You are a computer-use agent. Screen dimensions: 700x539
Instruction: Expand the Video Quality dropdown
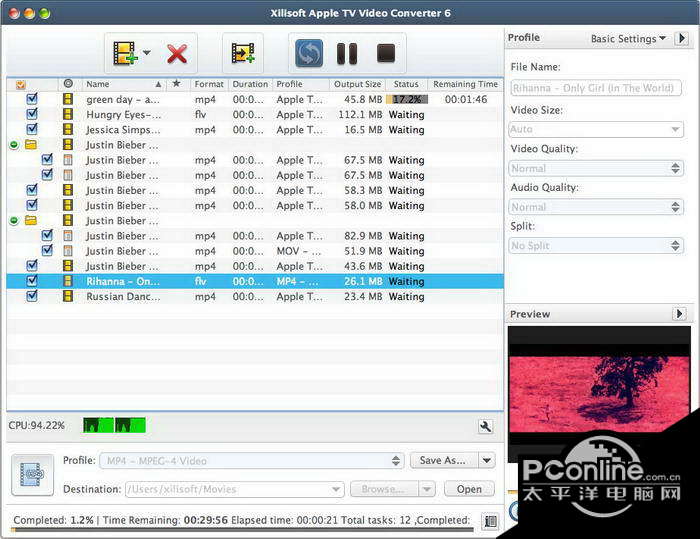[596, 168]
